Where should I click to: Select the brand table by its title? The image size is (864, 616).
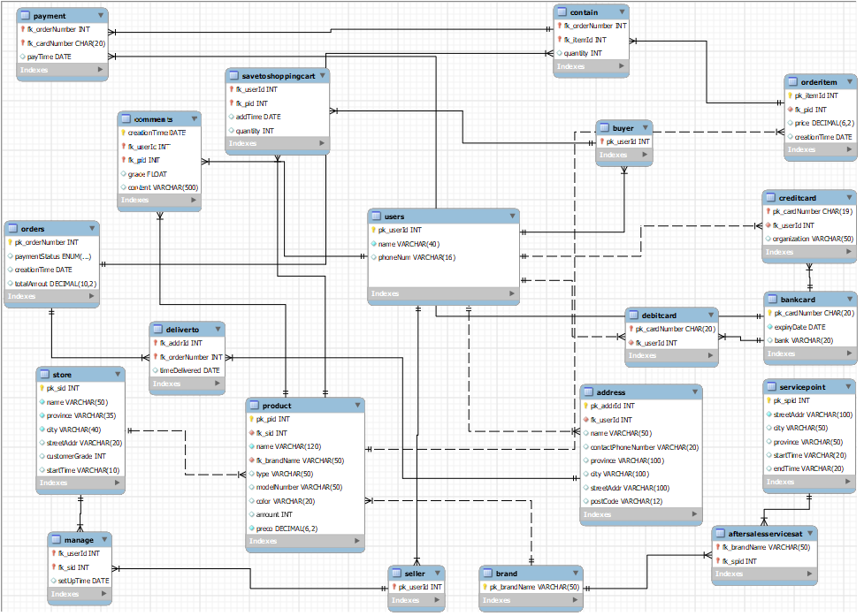point(506,572)
